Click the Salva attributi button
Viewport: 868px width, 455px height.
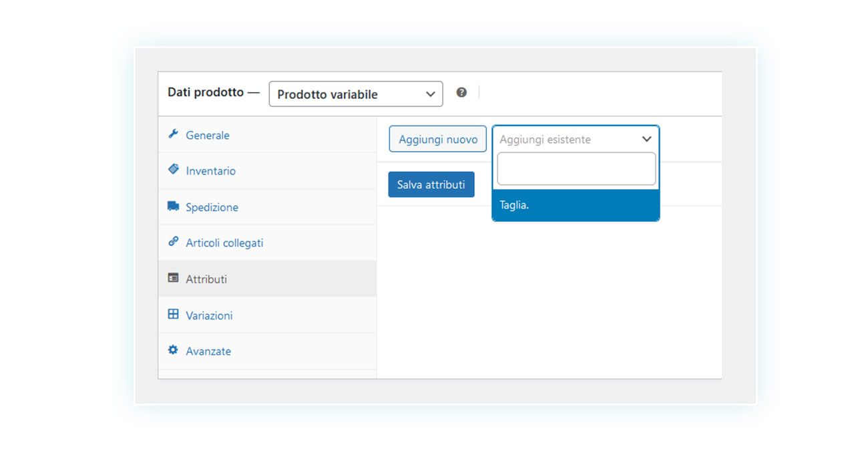(431, 184)
